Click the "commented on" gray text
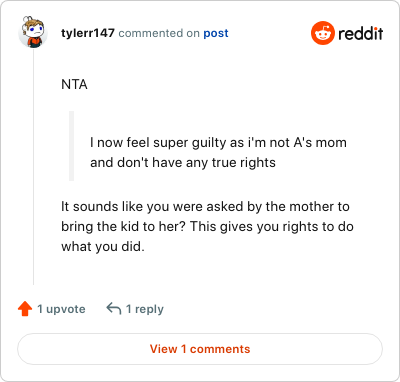Screen dimensions: 400x382 (159, 33)
